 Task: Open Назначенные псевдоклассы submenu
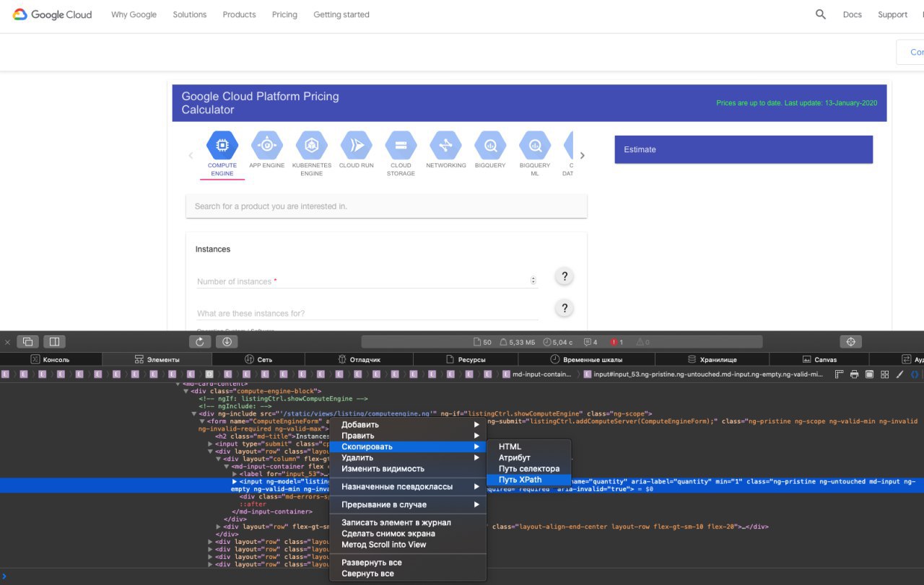click(408, 487)
